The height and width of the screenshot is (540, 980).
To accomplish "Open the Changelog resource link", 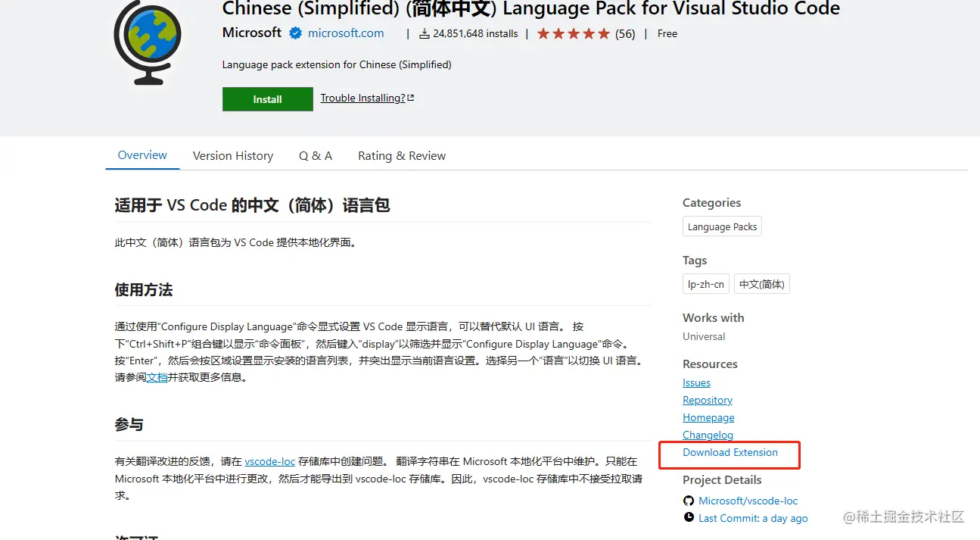I will coord(708,435).
